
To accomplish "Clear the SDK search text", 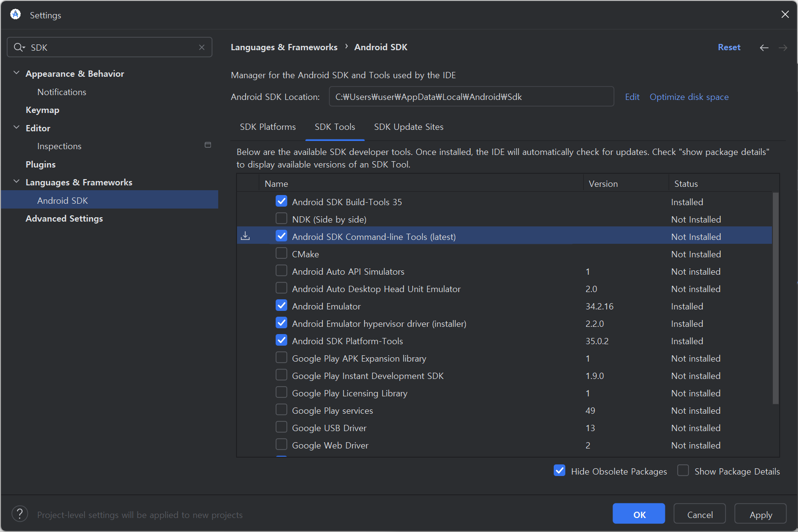I will [202, 47].
